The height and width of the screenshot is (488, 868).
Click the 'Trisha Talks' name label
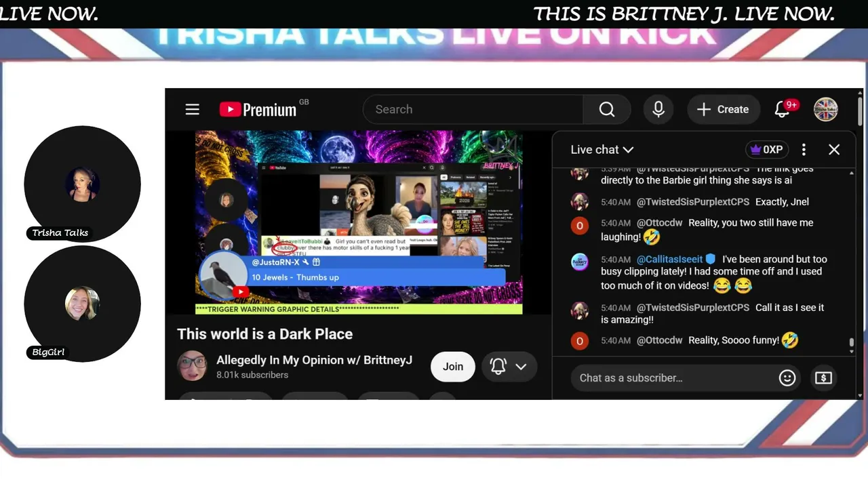tap(60, 232)
